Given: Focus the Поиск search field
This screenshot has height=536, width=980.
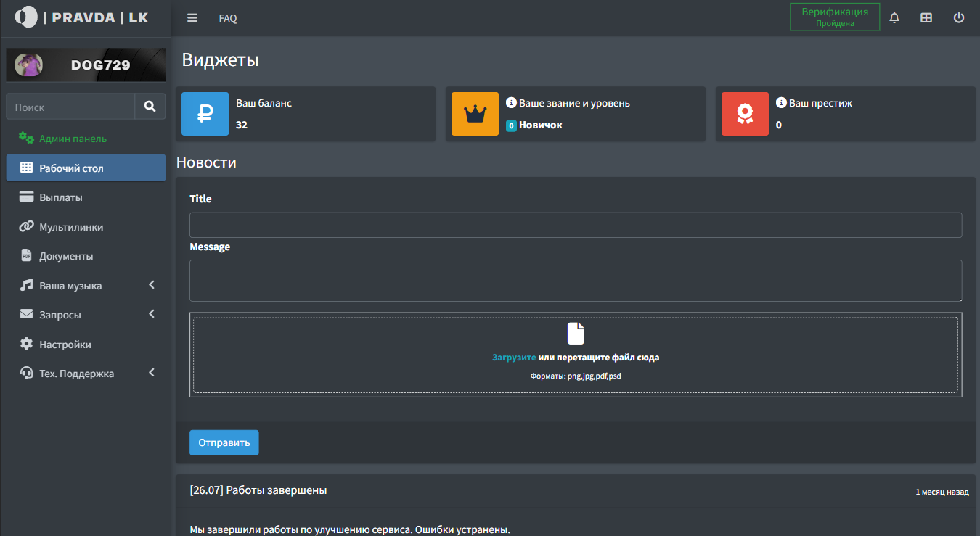Looking at the screenshot, I should (x=70, y=107).
